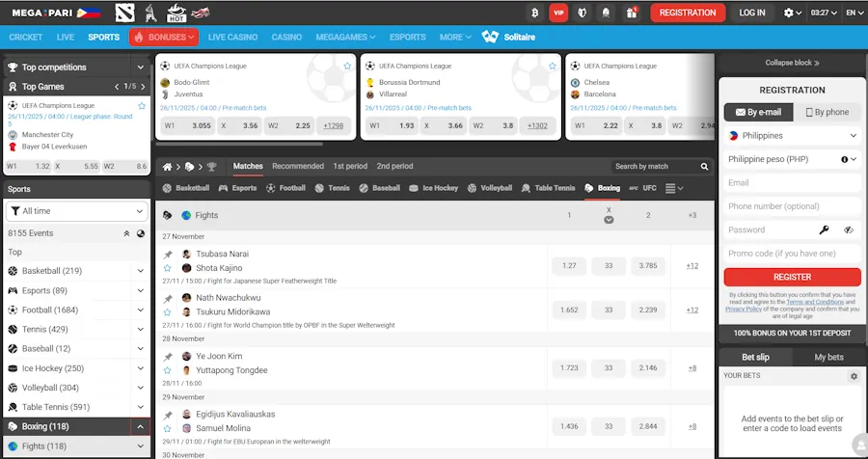Click trophy icon in breadcrumb

[x=211, y=167]
